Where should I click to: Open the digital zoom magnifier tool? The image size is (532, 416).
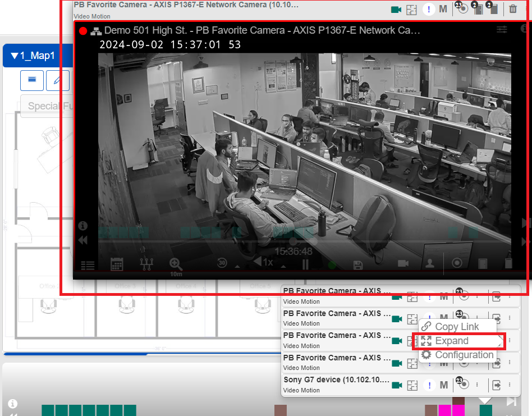pyautogui.click(x=175, y=264)
